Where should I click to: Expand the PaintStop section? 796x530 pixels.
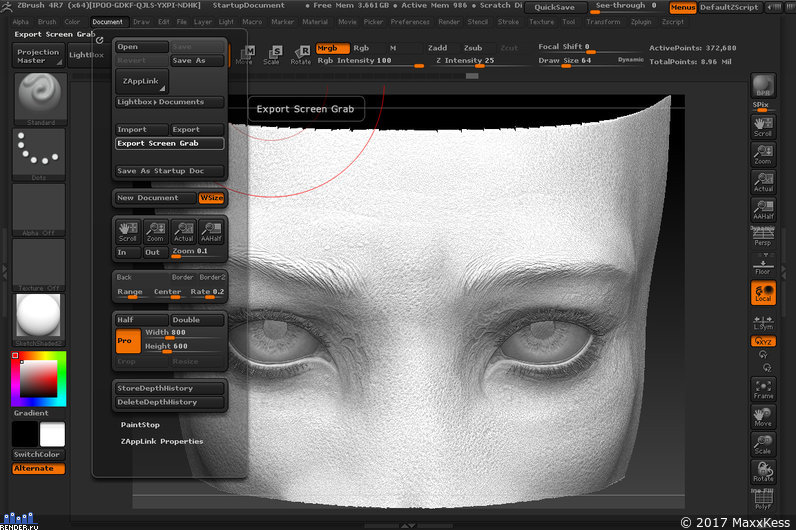pyautogui.click(x=140, y=424)
